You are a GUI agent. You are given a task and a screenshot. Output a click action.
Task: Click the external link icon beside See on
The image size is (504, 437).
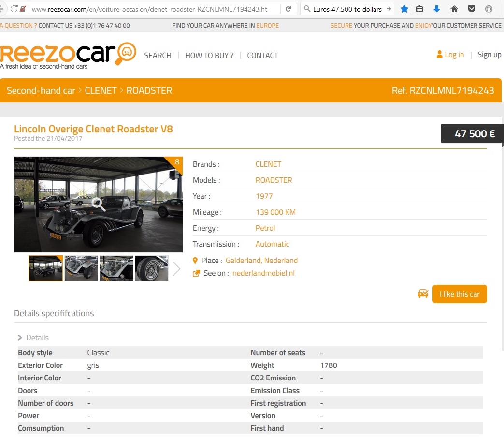point(196,273)
